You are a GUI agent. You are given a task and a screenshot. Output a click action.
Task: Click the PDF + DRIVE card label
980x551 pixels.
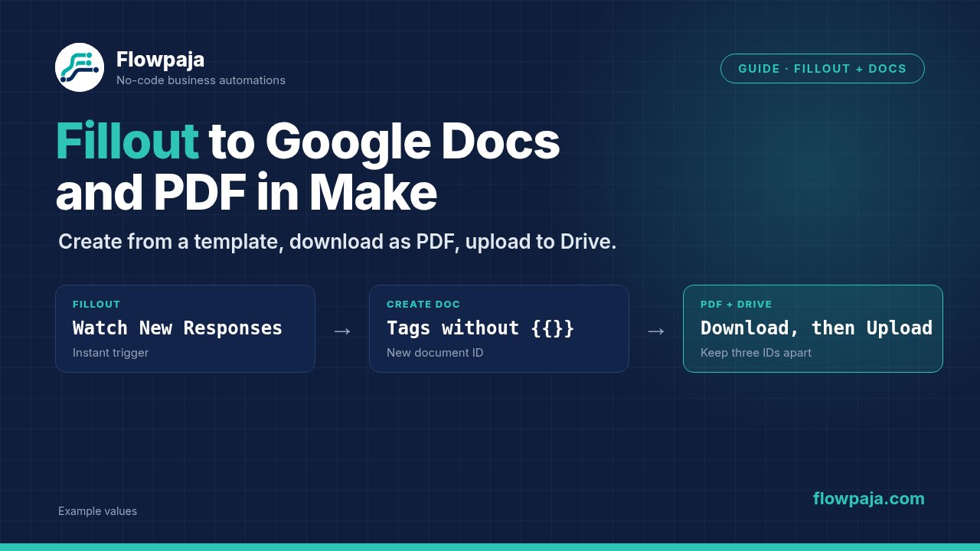(737, 305)
